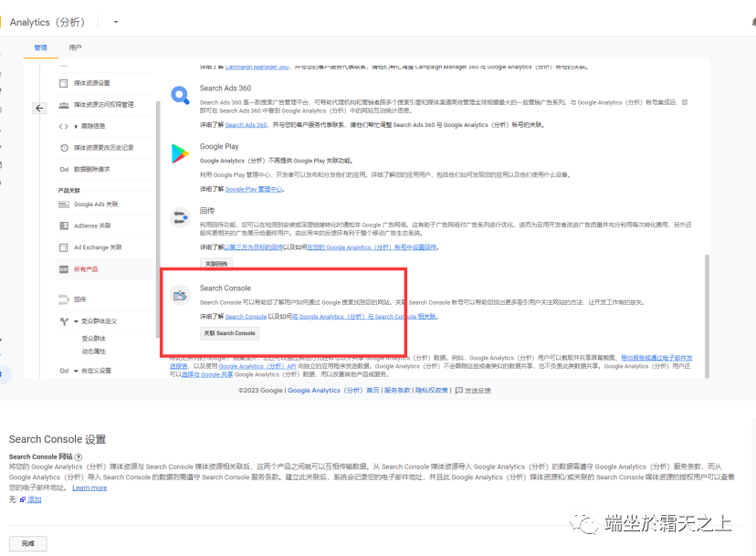Image resolution: width=756 pixels, height=556 pixels.
Task: Click the 添加 link
Action: [34, 499]
